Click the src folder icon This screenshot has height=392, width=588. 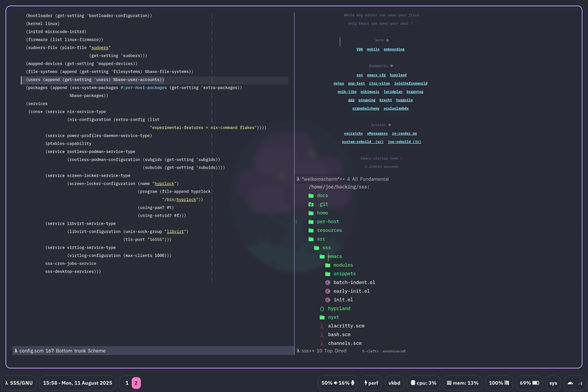311,239
